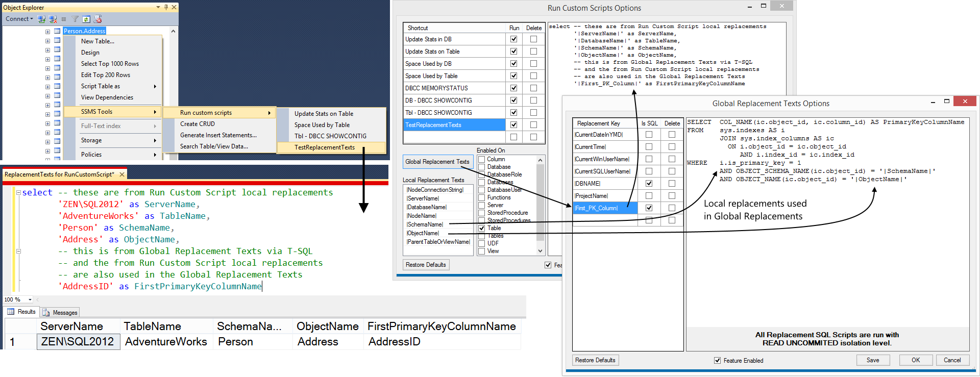Image resolution: width=980 pixels, height=377 pixels.
Task: Toggle Is SQL checkbox for |DBNAME|
Action: click(x=649, y=184)
